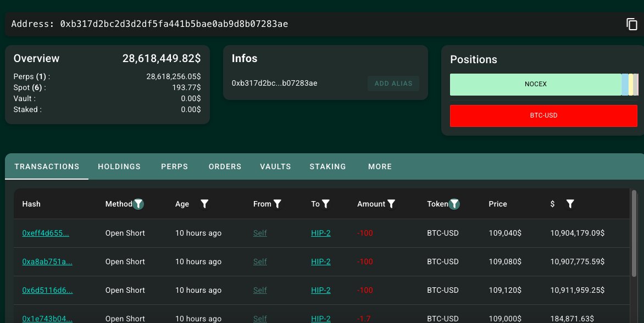Click the green NOCEX positions bar

[x=536, y=84]
